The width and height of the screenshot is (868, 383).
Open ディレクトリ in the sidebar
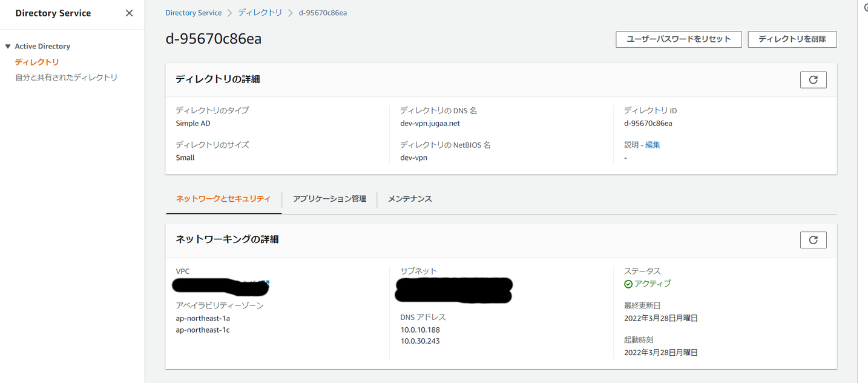[x=37, y=62]
